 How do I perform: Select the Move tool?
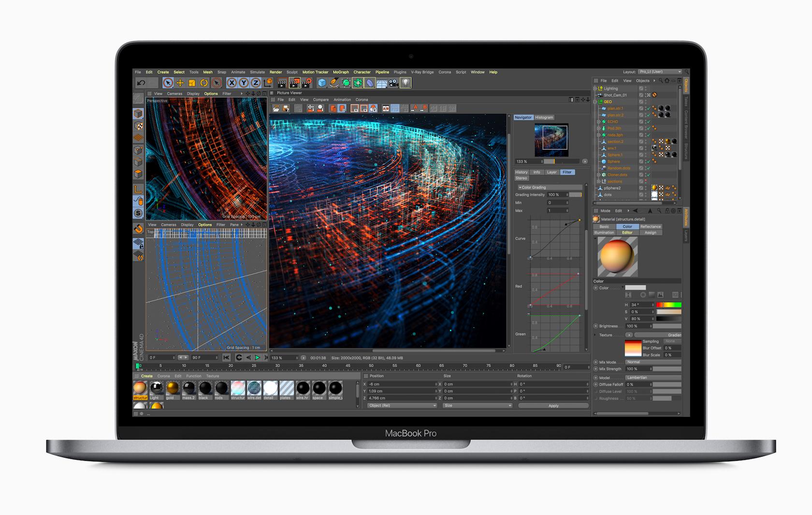180,83
